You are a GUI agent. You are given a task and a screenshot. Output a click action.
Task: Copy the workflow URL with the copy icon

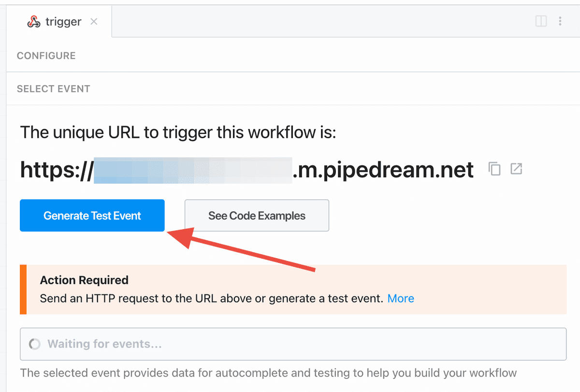coord(494,169)
